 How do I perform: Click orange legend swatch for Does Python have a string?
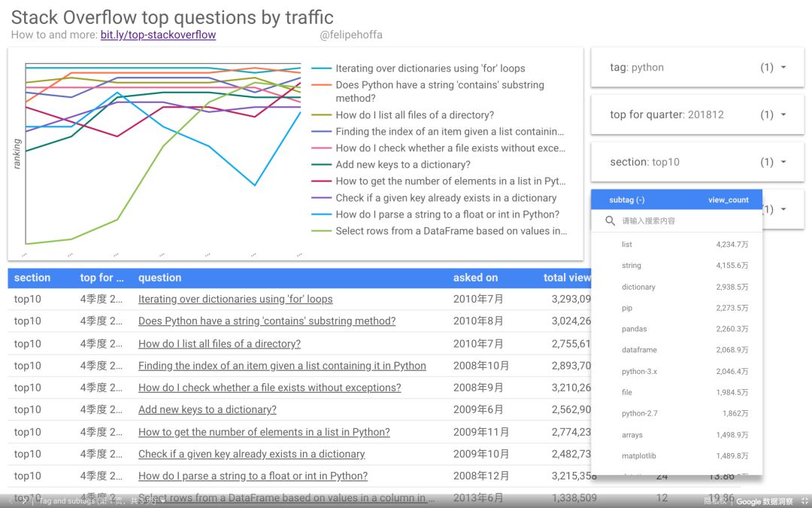(x=321, y=85)
